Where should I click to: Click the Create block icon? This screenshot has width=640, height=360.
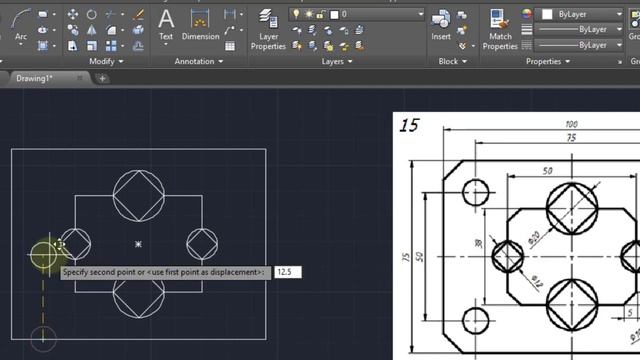[462, 15]
